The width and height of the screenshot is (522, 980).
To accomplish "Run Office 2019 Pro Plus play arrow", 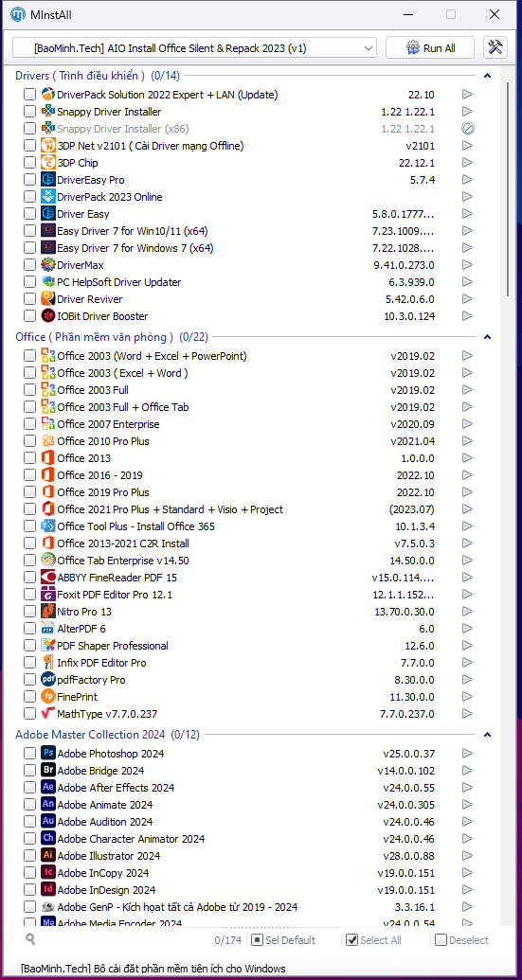I will click(x=467, y=491).
